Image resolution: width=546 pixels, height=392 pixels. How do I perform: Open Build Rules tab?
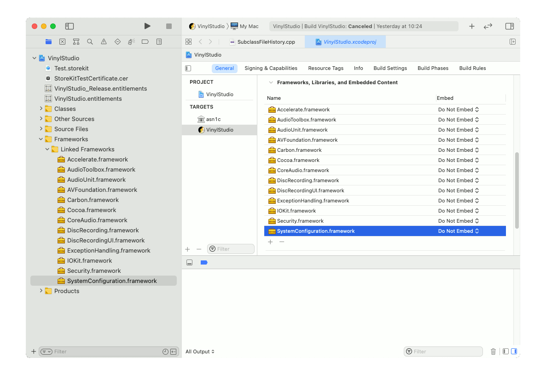click(472, 68)
